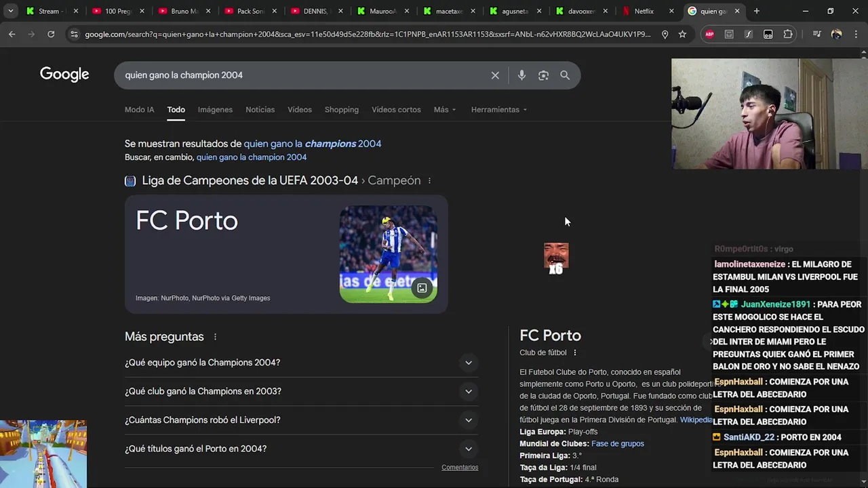Image resolution: width=868 pixels, height=488 pixels.
Task: Expand '¿Qué club ganó la Champions en 2003?'
Action: (302, 391)
